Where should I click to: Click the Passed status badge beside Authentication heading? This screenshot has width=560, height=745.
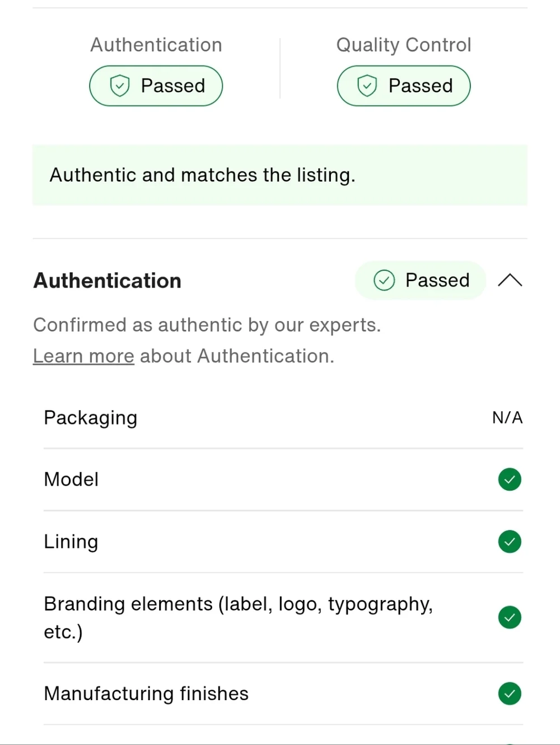[421, 280]
